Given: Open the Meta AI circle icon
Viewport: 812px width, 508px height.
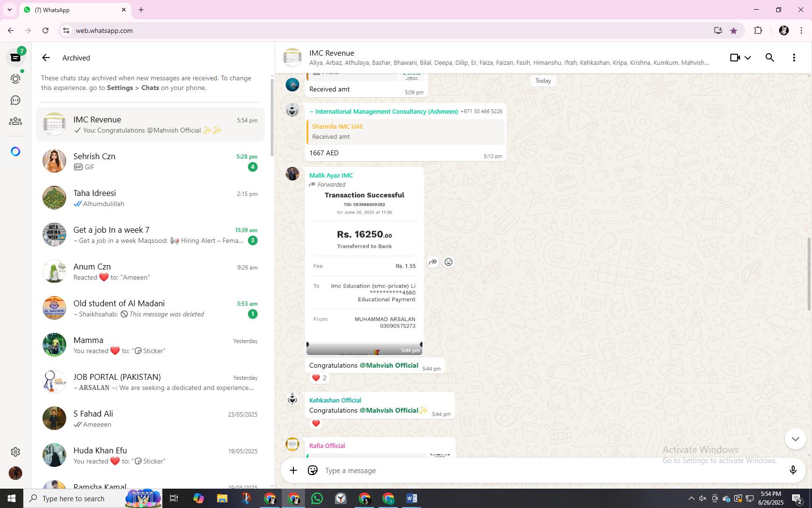Looking at the screenshot, I should (x=15, y=151).
